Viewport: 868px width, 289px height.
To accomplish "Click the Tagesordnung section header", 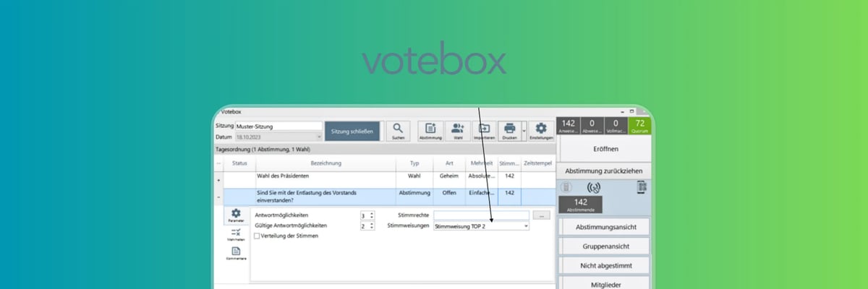I will click(385, 150).
